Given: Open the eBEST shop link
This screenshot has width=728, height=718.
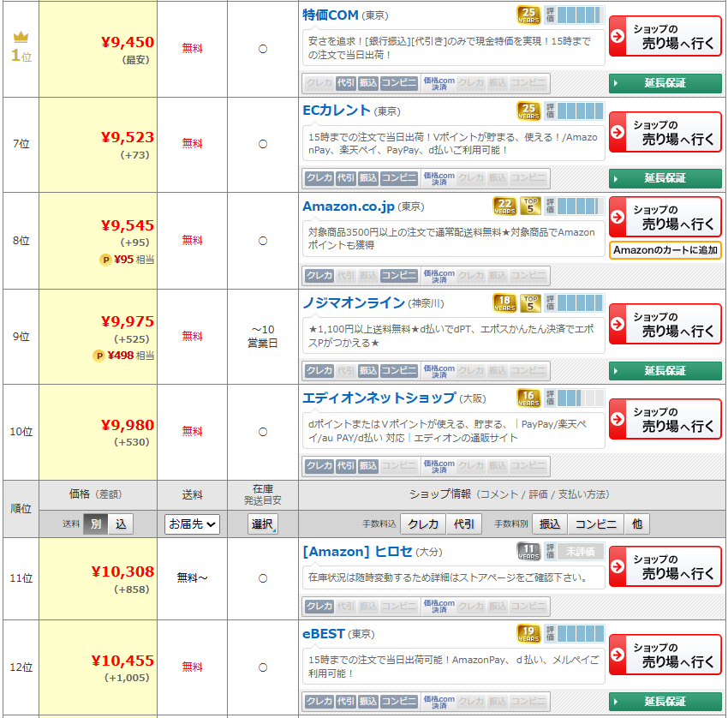Looking at the screenshot, I should [x=324, y=633].
